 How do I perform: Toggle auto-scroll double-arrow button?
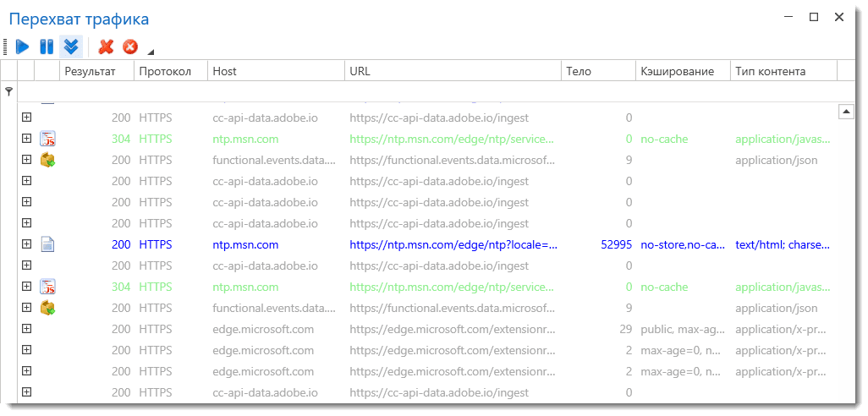tap(71, 47)
